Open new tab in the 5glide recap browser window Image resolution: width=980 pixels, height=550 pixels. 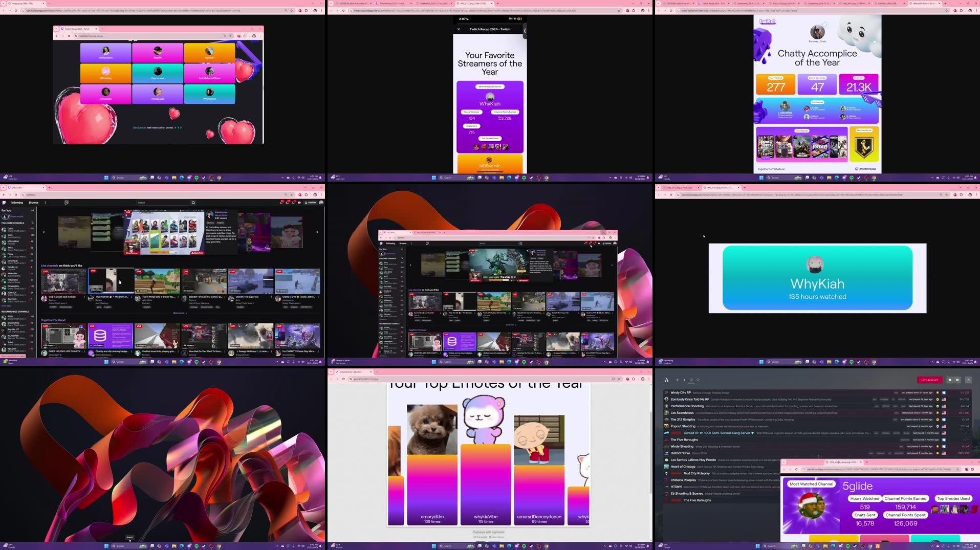click(x=867, y=462)
